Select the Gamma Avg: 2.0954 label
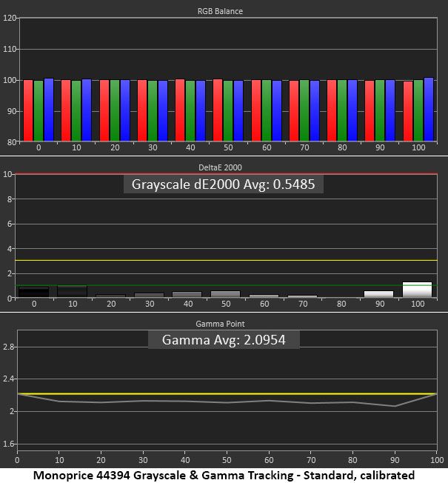 click(224, 340)
